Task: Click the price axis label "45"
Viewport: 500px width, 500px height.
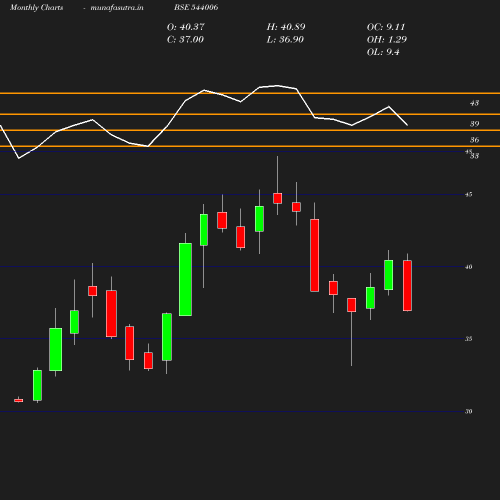Action: [468, 194]
